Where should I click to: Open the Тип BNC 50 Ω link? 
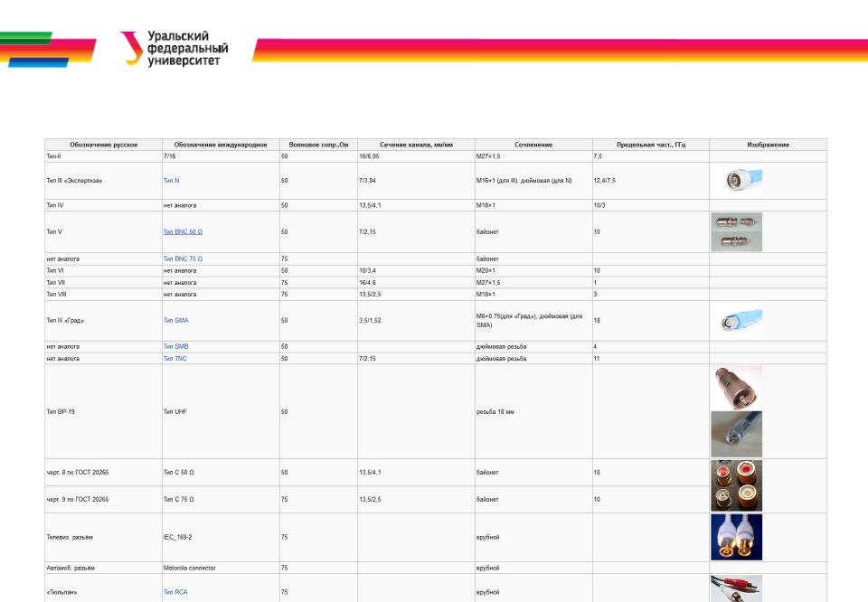(183, 231)
